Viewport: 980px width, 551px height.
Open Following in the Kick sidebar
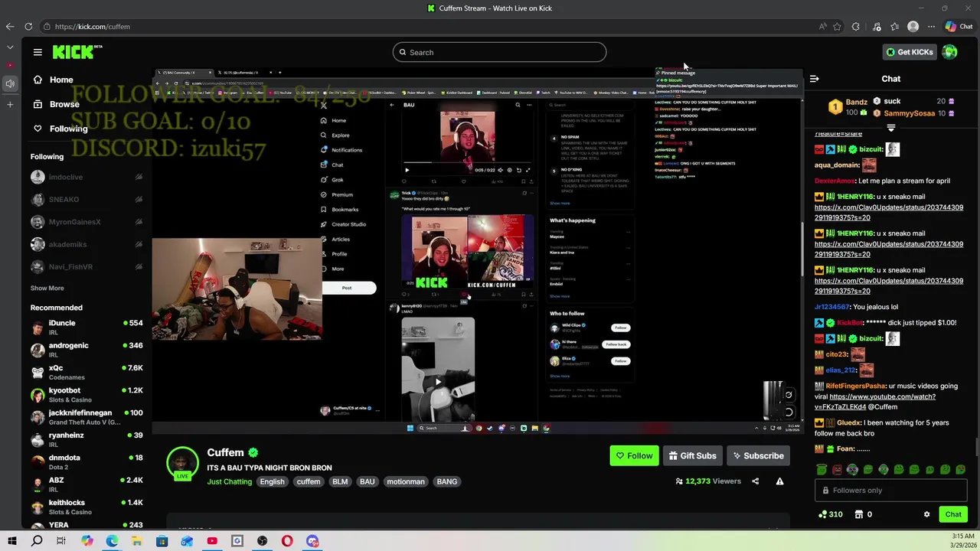point(60,129)
